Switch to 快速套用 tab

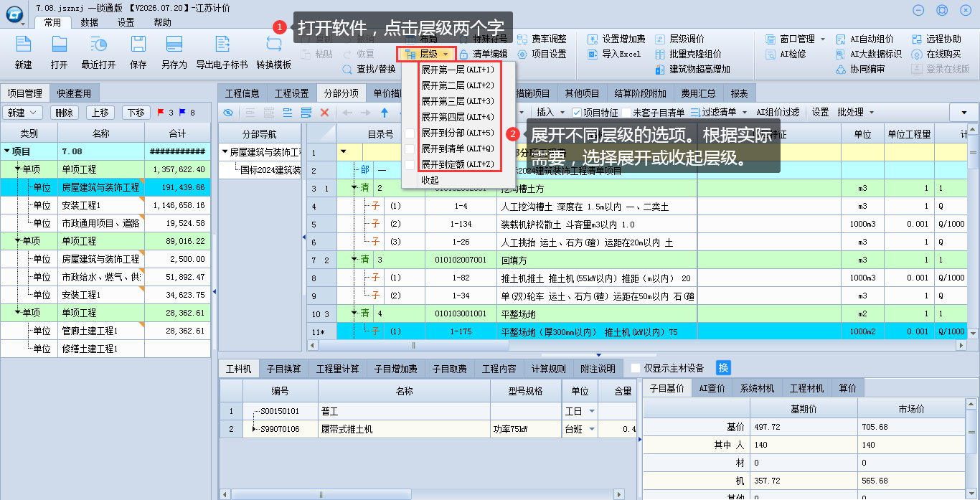[75, 93]
